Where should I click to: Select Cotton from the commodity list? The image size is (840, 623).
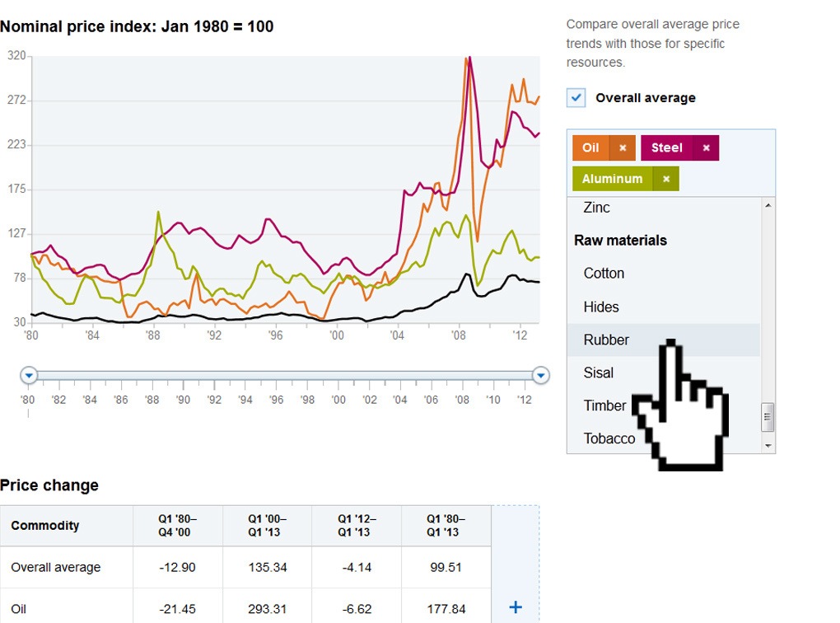(603, 273)
